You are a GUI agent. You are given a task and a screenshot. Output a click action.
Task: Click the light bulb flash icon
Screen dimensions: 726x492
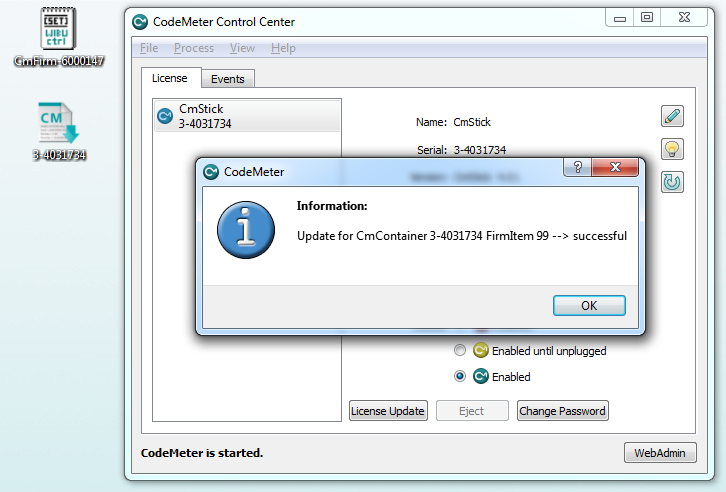[x=672, y=149]
